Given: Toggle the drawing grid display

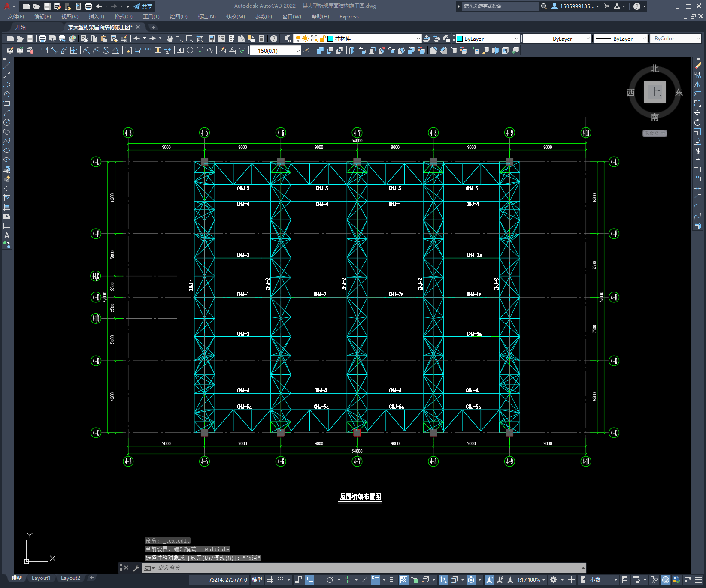Looking at the screenshot, I should (270, 580).
